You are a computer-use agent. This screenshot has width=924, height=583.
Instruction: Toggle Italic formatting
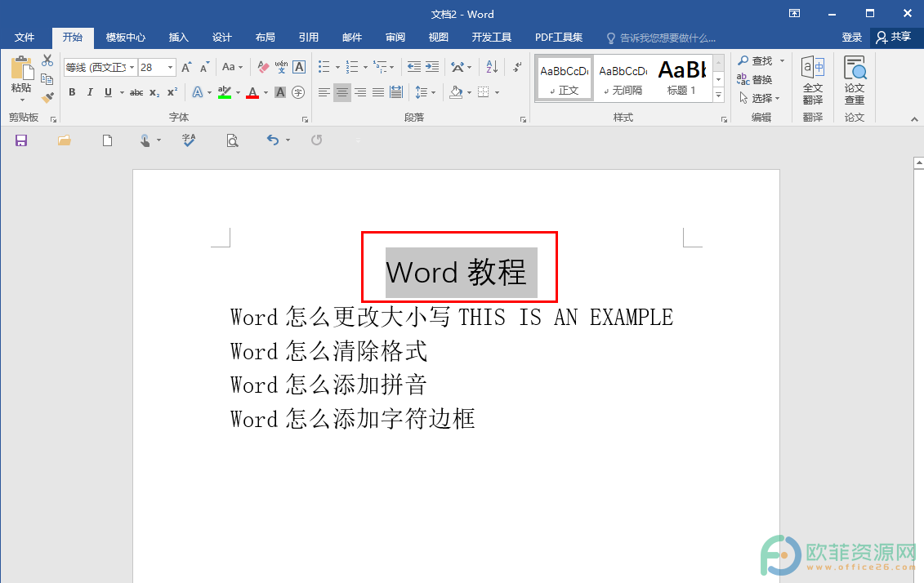pyautogui.click(x=90, y=92)
